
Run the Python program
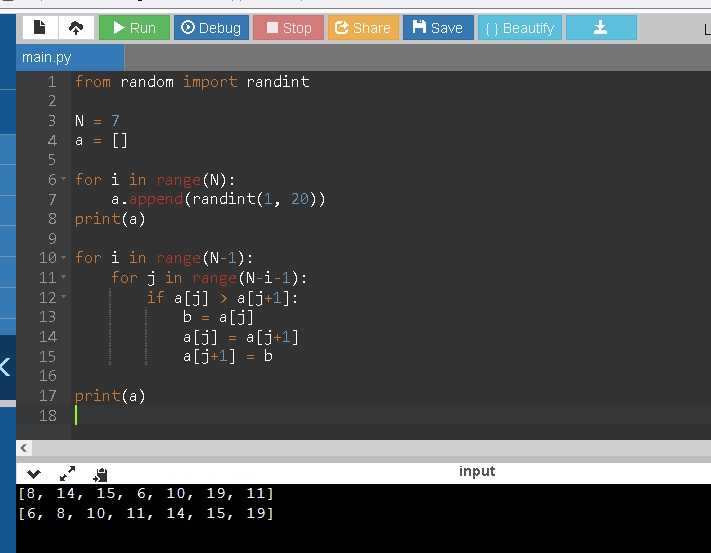click(134, 28)
